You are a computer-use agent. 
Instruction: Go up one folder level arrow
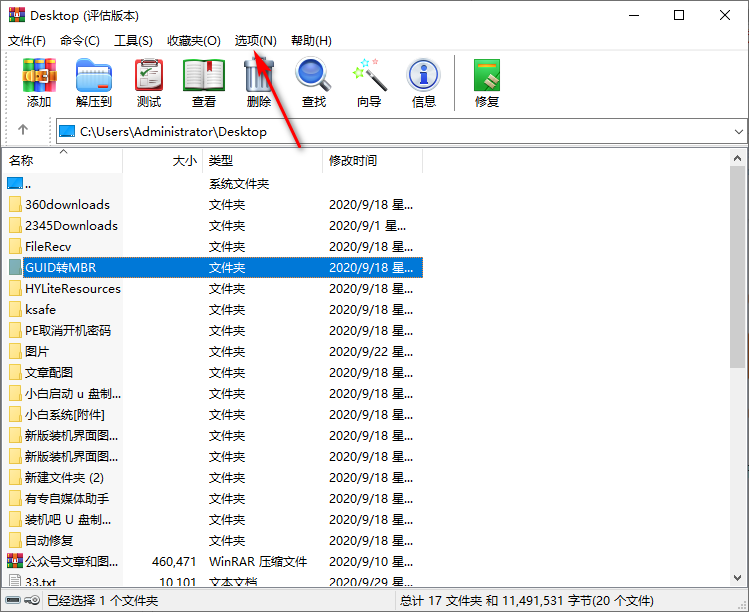[24, 131]
